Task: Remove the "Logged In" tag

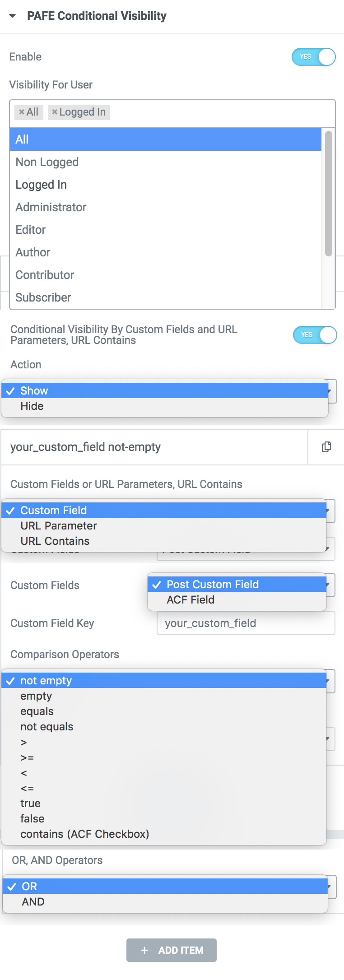Action: pyautogui.click(x=55, y=112)
